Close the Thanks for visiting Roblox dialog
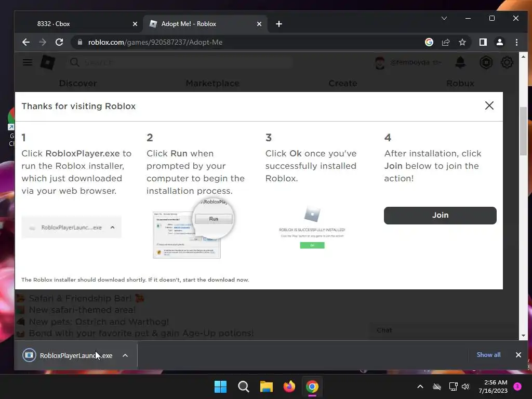 click(x=489, y=105)
